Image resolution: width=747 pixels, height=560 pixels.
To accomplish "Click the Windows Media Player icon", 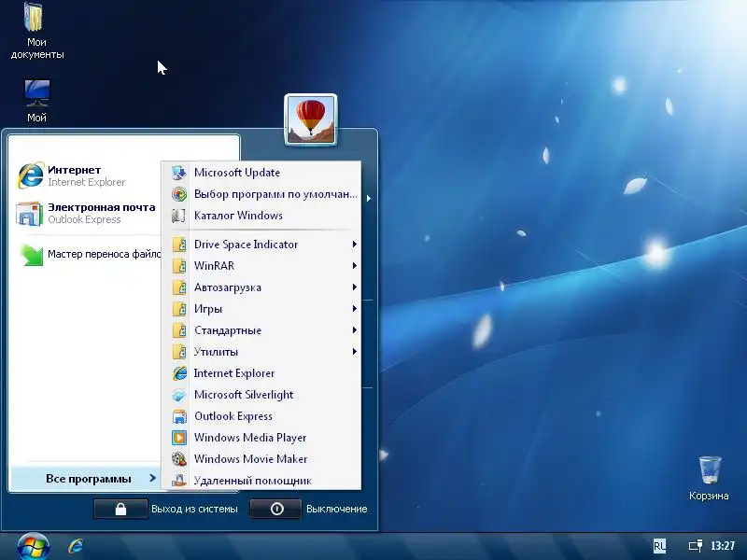I will tap(179, 438).
